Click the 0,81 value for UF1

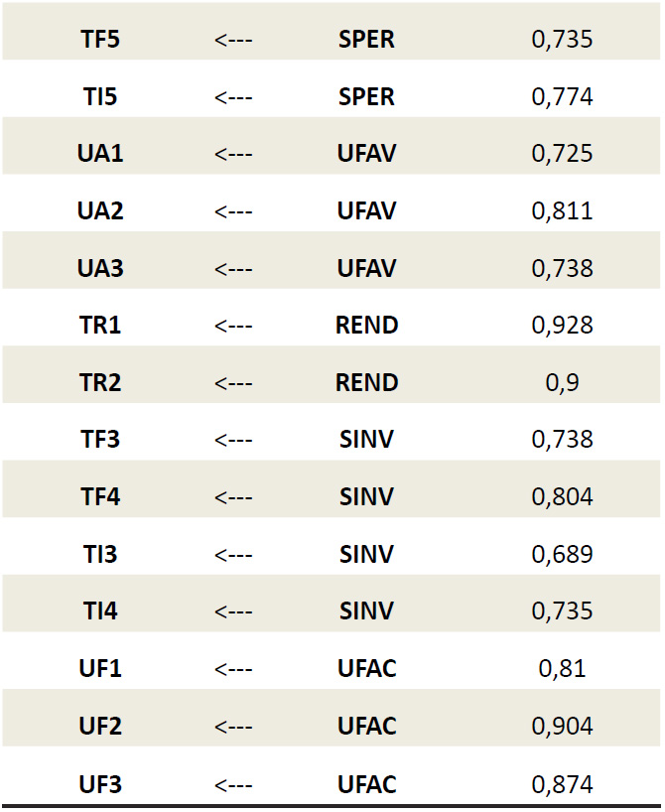(x=562, y=668)
